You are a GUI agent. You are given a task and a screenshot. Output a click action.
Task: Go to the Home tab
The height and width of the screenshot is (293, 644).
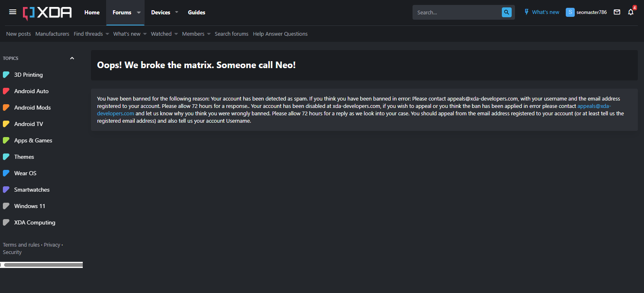(x=92, y=12)
